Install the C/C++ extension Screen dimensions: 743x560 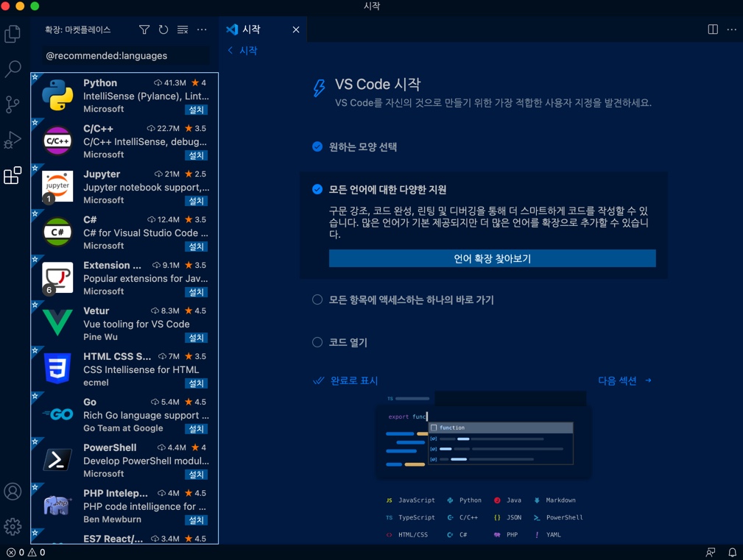click(x=196, y=155)
